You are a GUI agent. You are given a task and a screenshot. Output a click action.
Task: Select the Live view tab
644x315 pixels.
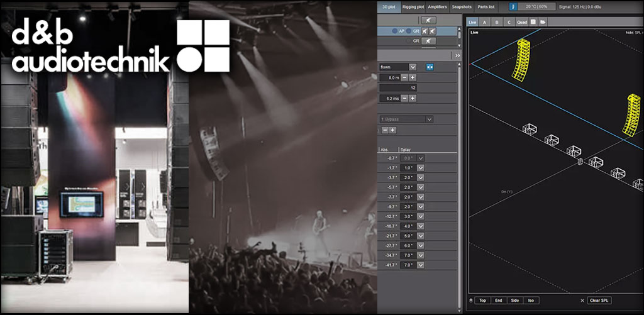coord(472,22)
